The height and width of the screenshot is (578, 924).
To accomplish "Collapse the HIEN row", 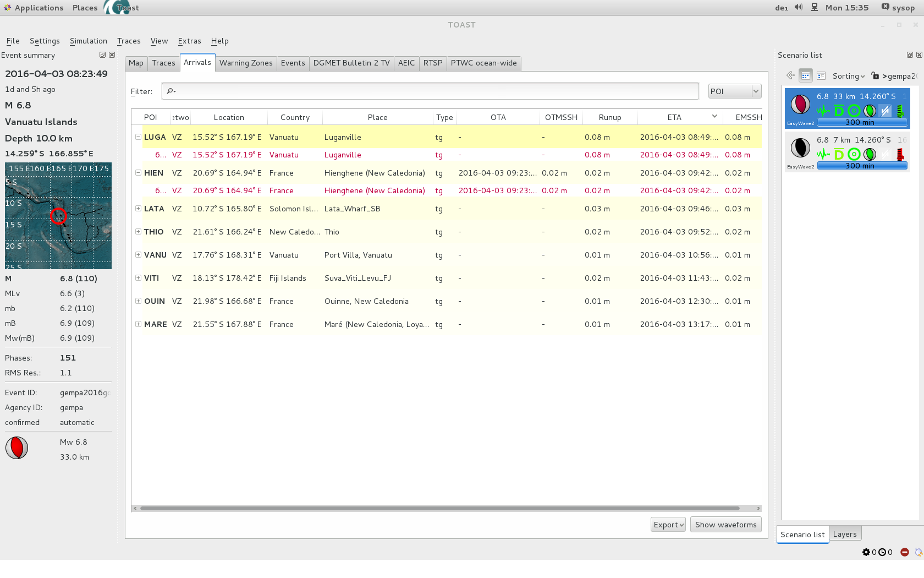I will 138,173.
